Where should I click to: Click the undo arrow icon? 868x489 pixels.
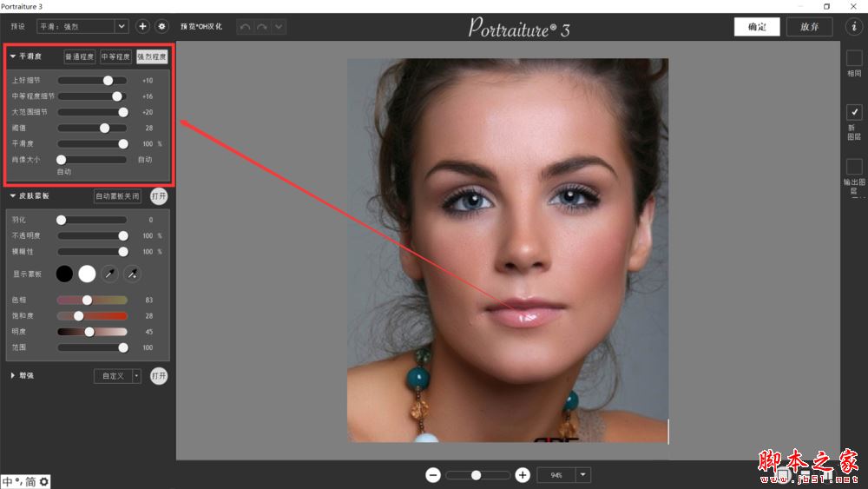pyautogui.click(x=246, y=27)
